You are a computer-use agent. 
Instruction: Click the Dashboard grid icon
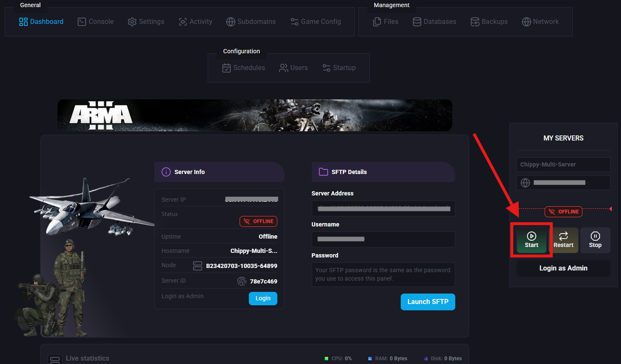pos(23,22)
